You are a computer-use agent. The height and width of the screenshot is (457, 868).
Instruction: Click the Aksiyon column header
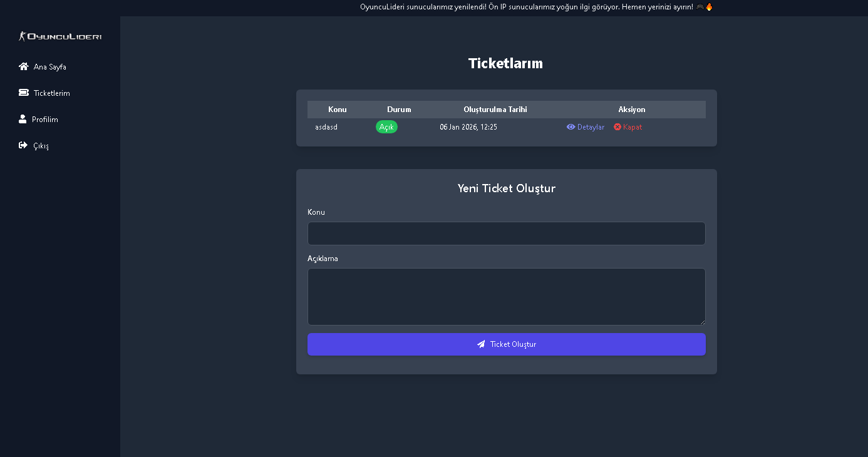[632, 110]
